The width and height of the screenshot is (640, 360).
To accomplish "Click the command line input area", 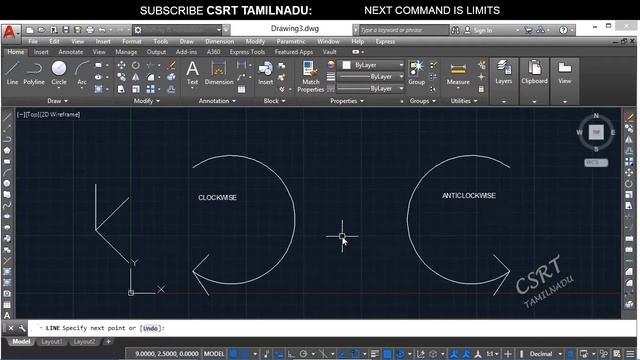I will click(331, 328).
